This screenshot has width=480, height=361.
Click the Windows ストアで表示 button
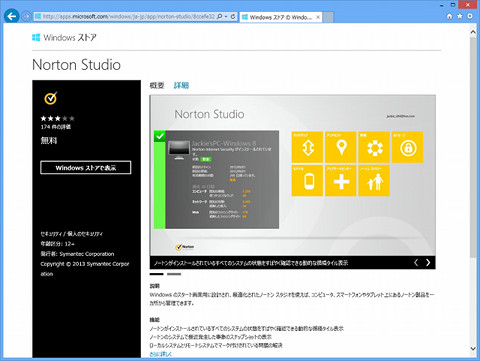(x=86, y=168)
